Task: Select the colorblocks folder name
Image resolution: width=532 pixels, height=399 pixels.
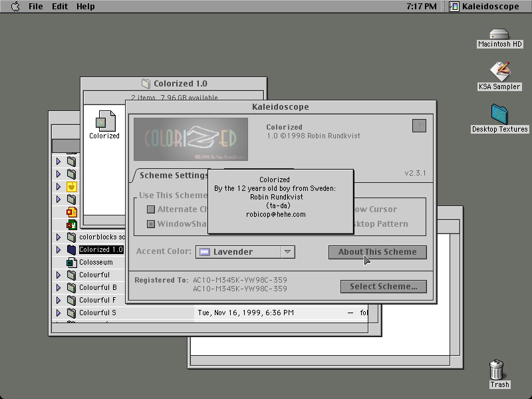Action: 102,237
